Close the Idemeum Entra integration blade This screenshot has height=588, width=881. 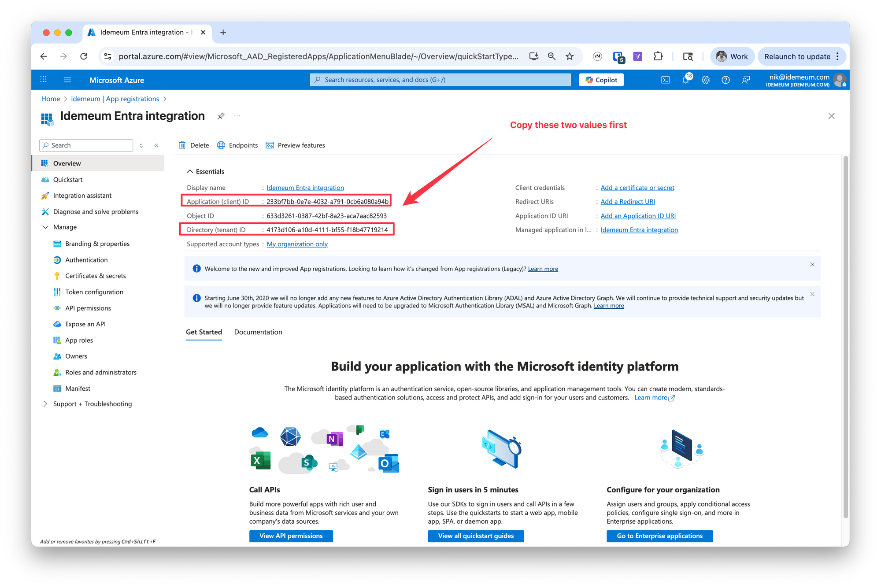pyautogui.click(x=831, y=116)
